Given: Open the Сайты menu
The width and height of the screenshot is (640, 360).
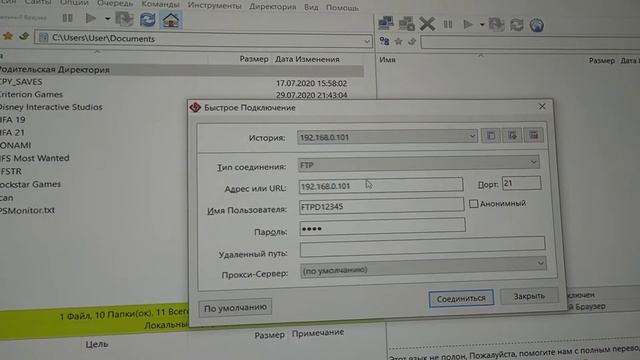Looking at the screenshot, I should click(38, 2).
